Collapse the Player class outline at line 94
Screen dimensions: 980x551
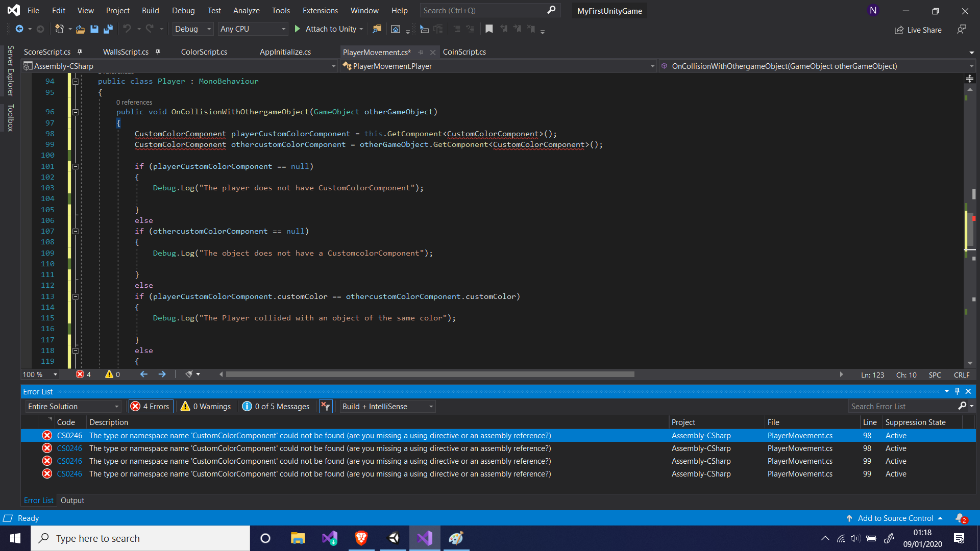pos(76,81)
